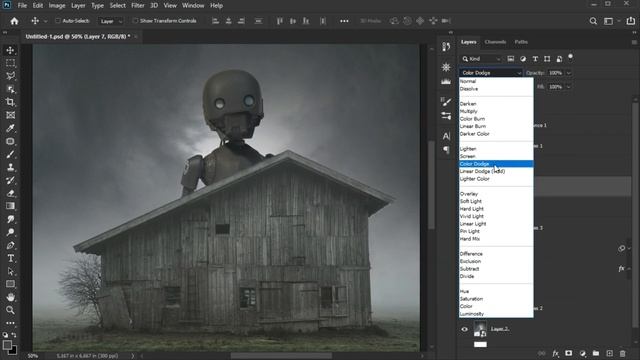Enable the Auto-Select checkbox
This screenshot has height=360, width=640.
[x=58, y=20]
